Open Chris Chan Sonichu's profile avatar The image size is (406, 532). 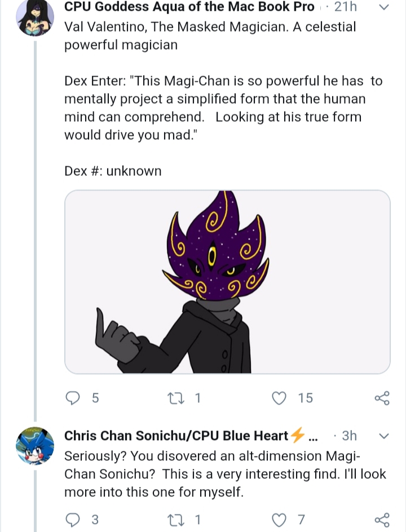35,446
